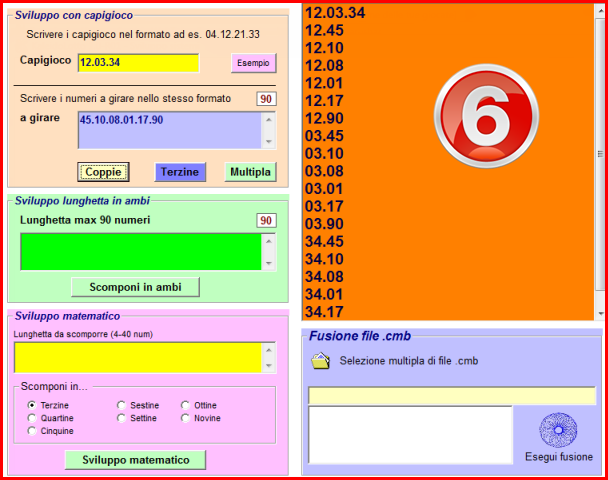Select result row 03.90

click(324, 224)
